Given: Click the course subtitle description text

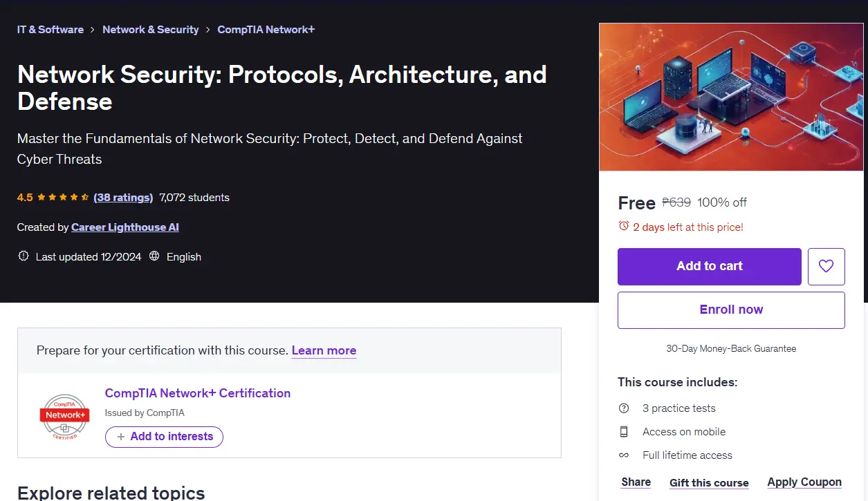Looking at the screenshot, I should [270, 149].
